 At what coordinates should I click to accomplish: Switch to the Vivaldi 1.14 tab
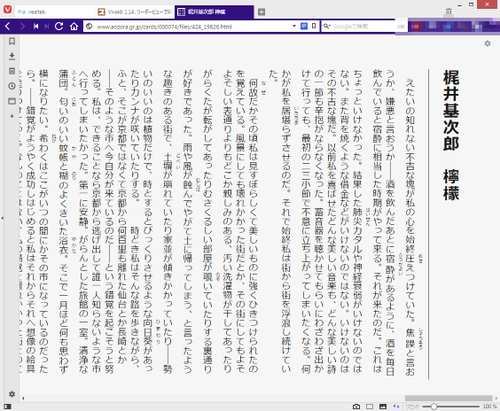pos(135,12)
